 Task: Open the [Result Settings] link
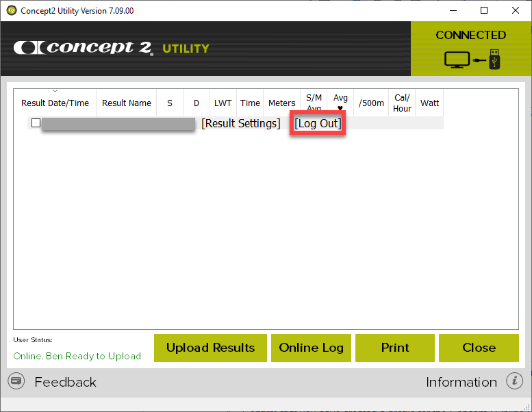click(241, 123)
